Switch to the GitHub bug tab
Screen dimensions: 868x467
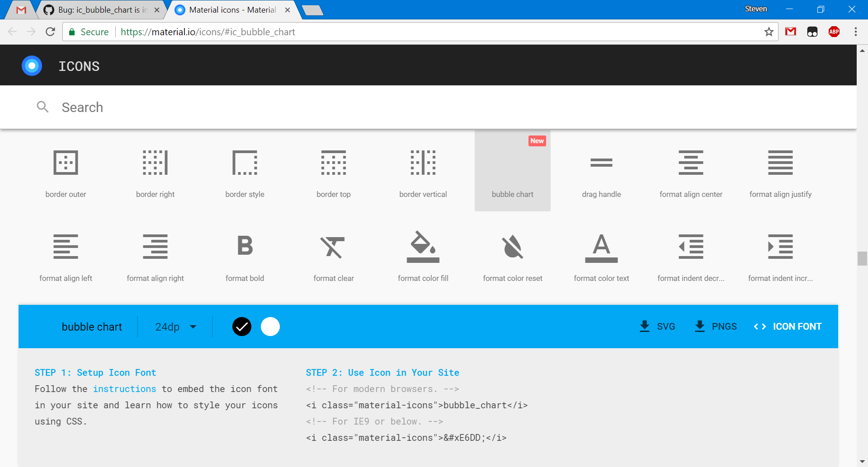[102, 10]
